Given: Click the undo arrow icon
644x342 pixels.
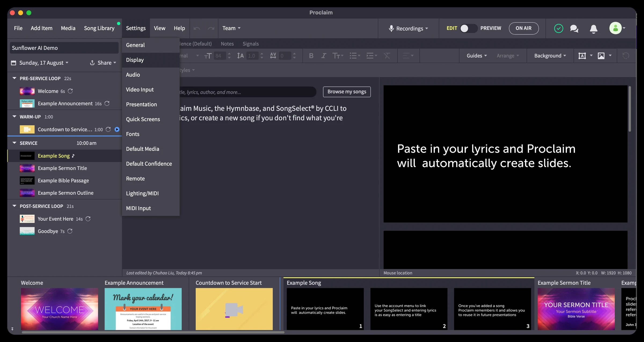Looking at the screenshot, I should pos(197,28).
